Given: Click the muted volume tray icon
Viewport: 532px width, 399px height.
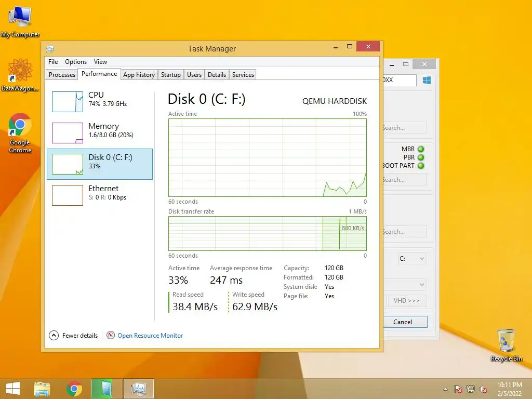Looking at the screenshot, I should (x=483, y=389).
